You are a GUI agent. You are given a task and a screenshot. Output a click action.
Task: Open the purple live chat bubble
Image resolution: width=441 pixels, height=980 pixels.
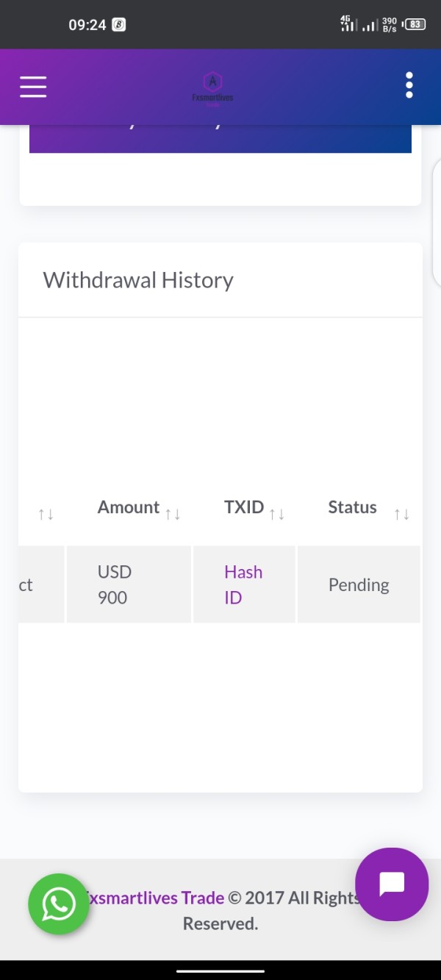click(x=392, y=884)
